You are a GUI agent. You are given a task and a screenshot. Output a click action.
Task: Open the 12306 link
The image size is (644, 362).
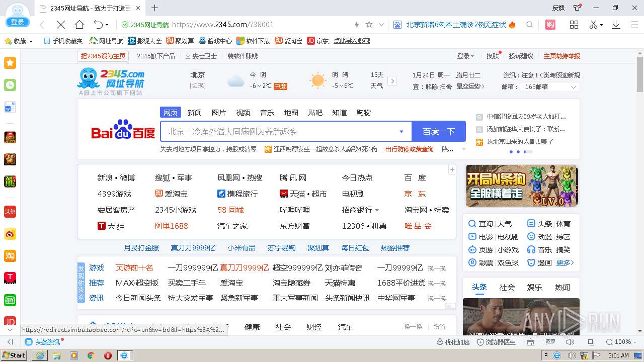click(353, 226)
